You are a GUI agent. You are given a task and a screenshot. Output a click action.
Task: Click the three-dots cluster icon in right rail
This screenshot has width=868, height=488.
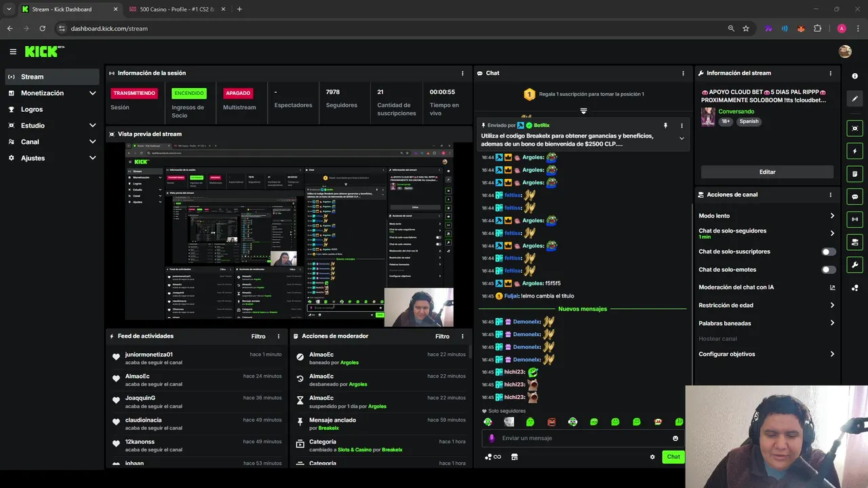tap(854, 287)
